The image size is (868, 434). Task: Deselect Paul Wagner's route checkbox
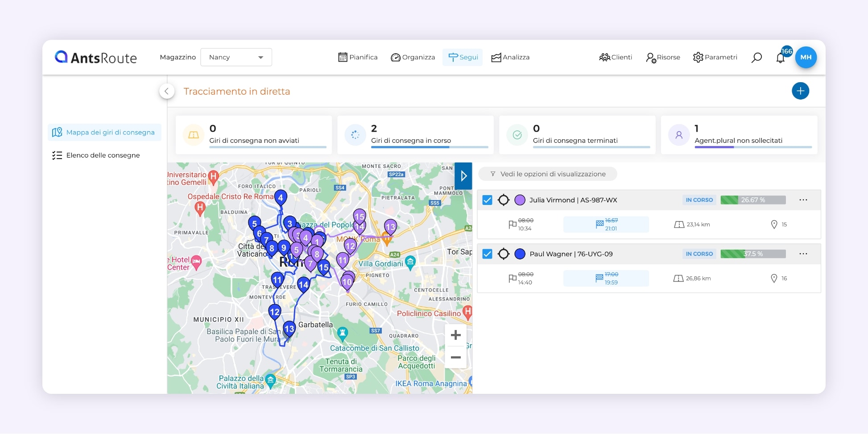[487, 254]
